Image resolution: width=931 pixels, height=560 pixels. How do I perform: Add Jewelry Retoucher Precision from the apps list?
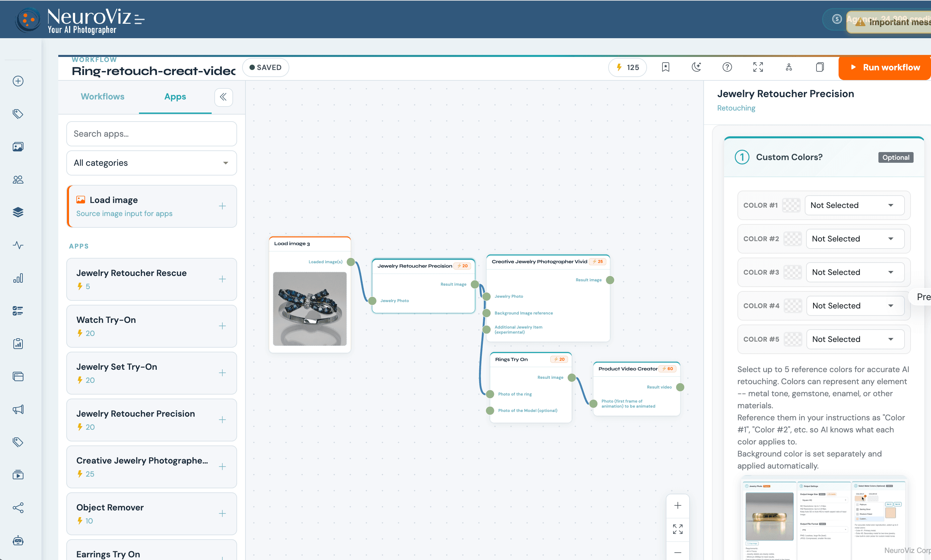tap(223, 420)
